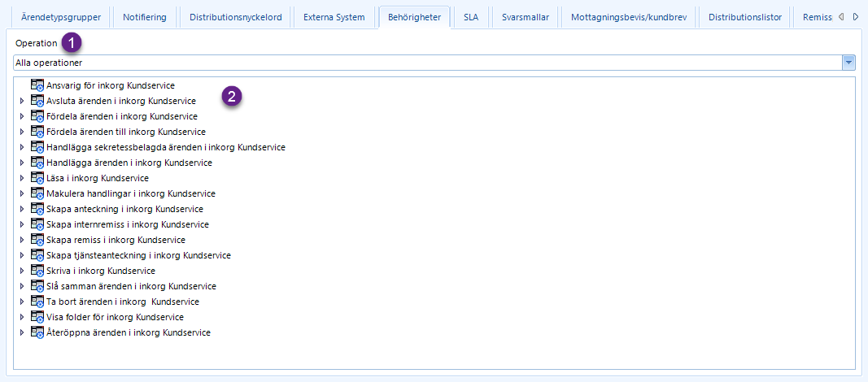Switch to the SLA tab

tap(471, 17)
